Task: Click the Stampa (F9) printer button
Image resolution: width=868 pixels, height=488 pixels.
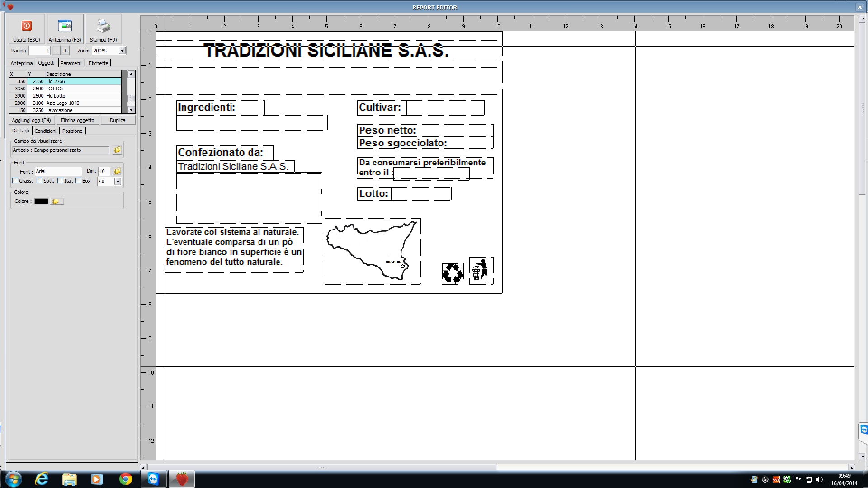Action: point(103,29)
